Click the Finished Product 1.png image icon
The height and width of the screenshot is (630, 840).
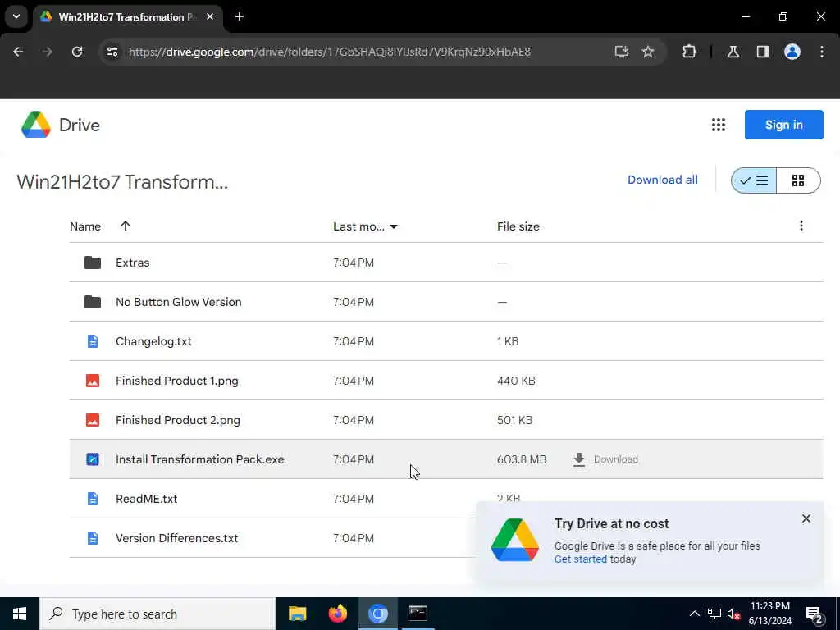[x=93, y=381]
